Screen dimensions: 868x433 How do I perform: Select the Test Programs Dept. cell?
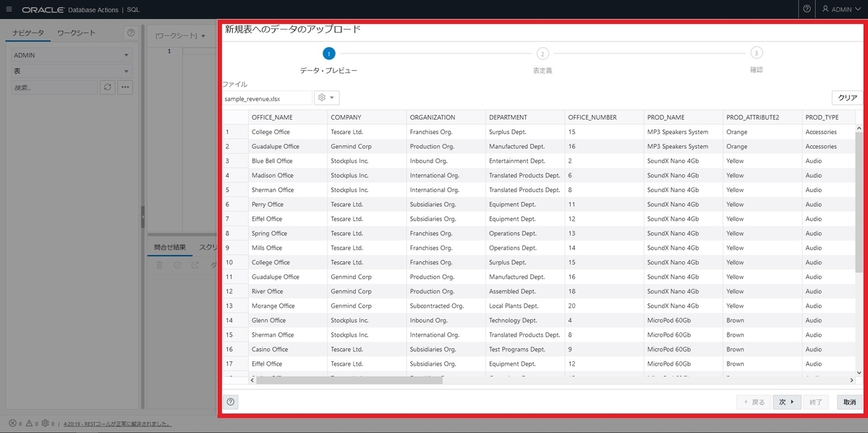tap(525, 349)
